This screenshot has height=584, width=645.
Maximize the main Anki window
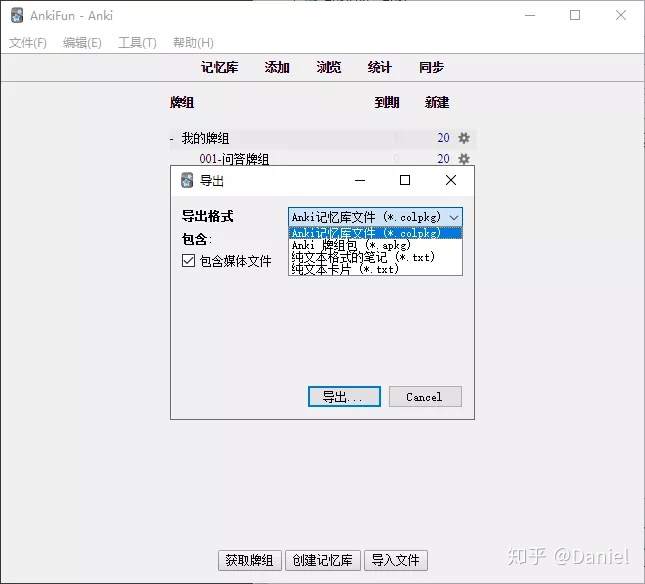coord(575,15)
